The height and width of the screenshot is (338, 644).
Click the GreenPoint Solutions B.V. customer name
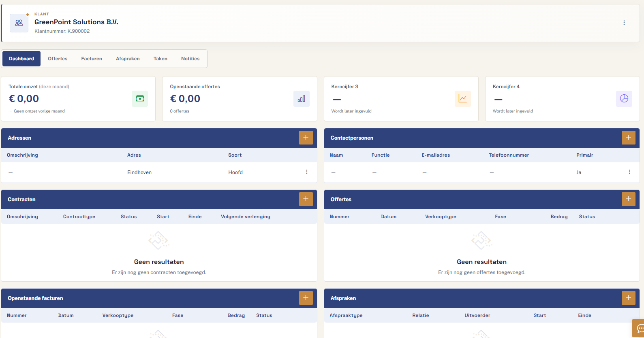tap(76, 22)
